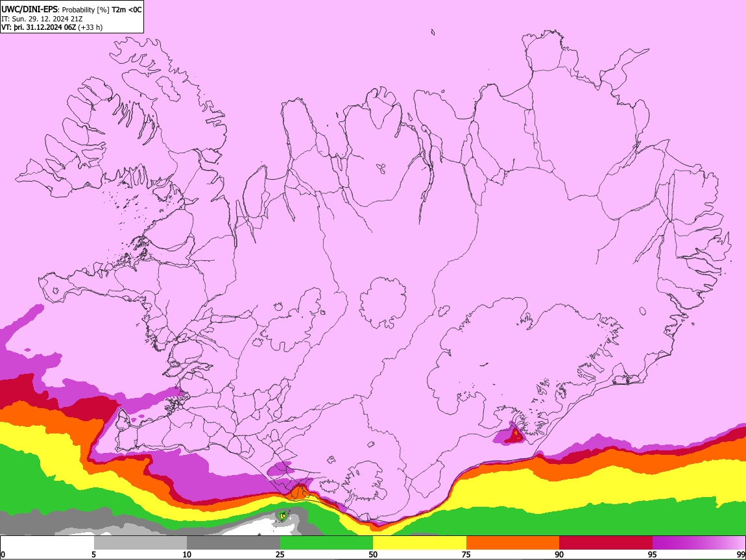This screenshot has height=560, width=746.
Task: Click the 'IT: Sun. 29. 12. 2024 21Z' line
Action: click(42, 19)
